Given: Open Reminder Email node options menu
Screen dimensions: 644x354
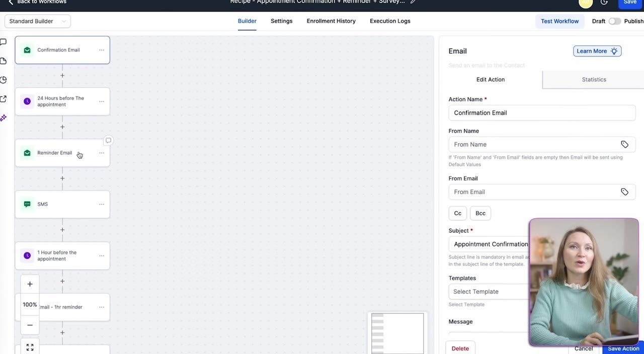Looking at the screenshot, I should point(102,153).
